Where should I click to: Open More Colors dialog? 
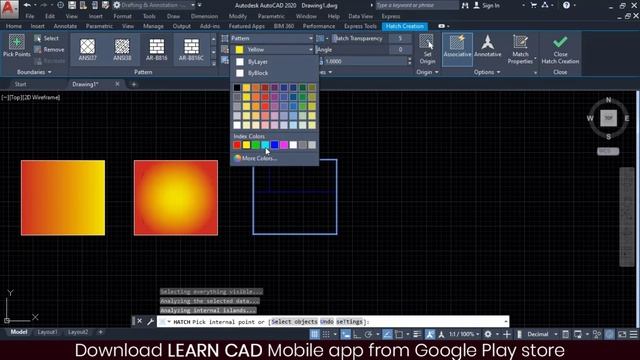coord(255,158)
